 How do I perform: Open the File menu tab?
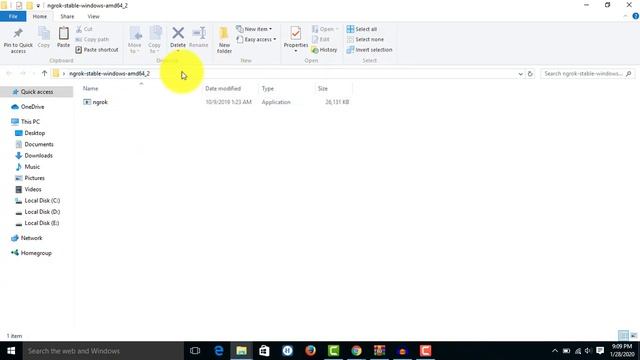coord(13,16)
